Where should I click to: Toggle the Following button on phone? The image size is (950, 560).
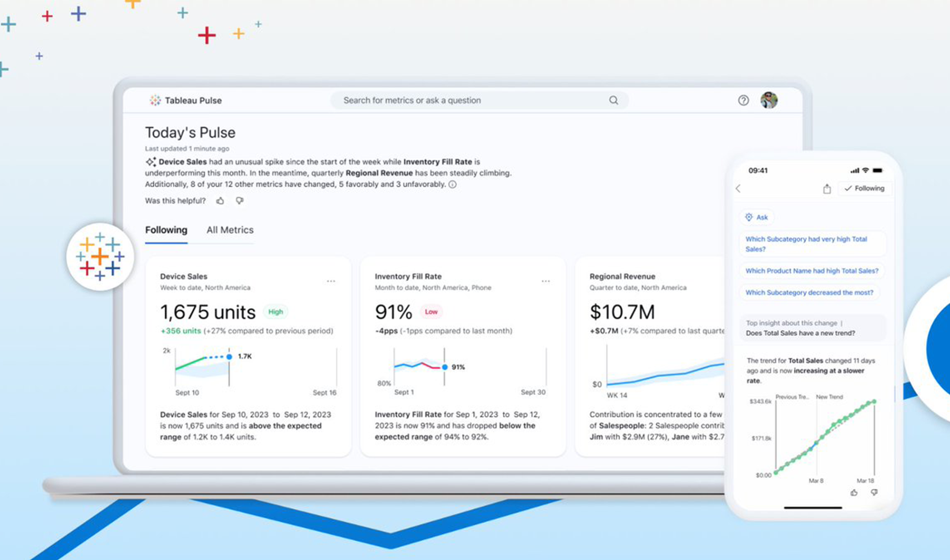(x=865, y=188)
